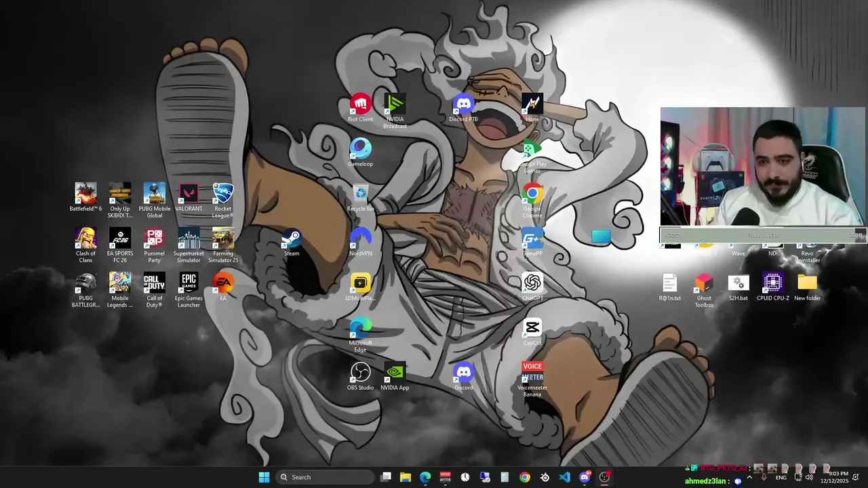Viewport: 868px width, 488px height.
Task: Open the Riot Client desktop shortcut
Action: pyautogui.click(x=360, y=108)
